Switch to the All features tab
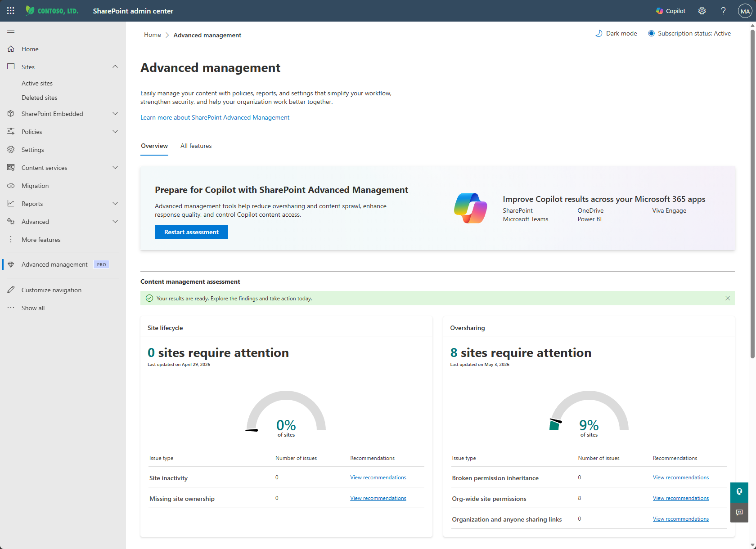The width and height of the screenshot is (756, 549). (196, 146)
